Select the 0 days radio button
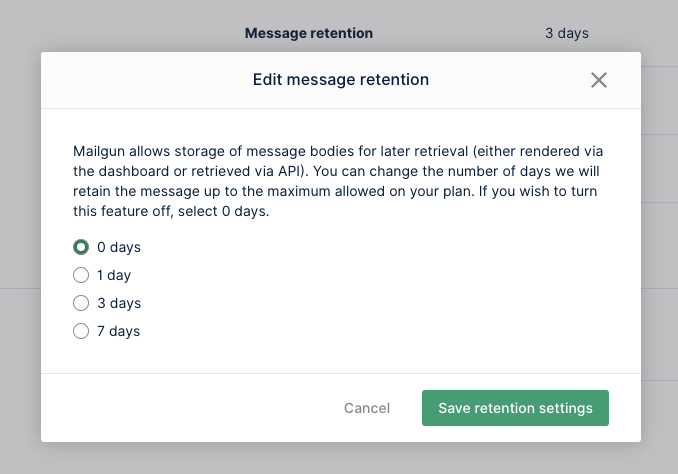Image resolution: width=678 pixels, height=474 pixels. (x=81, y=247)
